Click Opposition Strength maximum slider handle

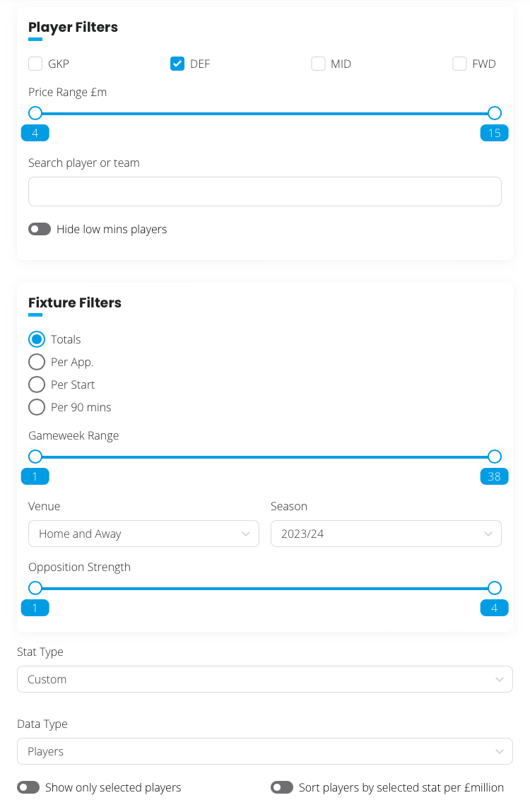[x=495, y=588]
